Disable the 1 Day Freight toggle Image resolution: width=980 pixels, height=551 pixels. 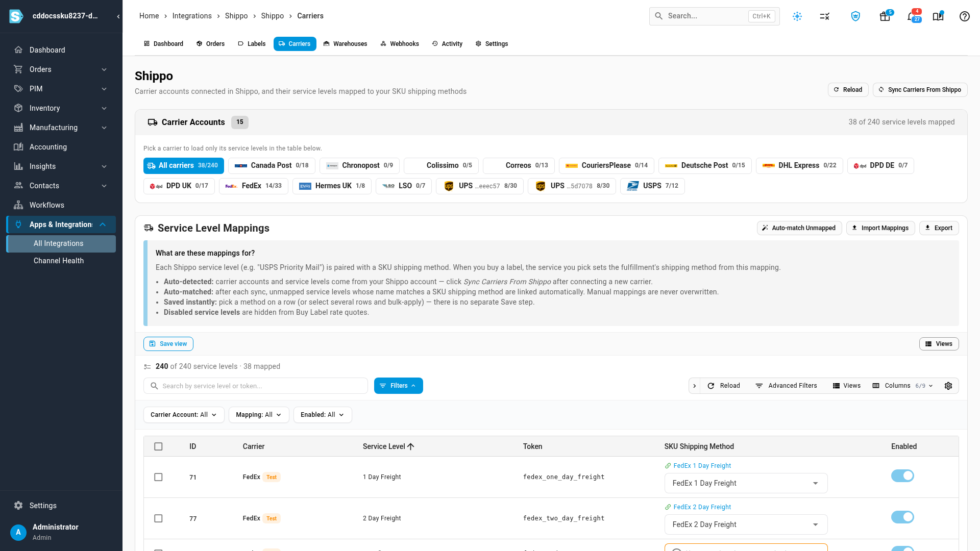coord(902,475)
